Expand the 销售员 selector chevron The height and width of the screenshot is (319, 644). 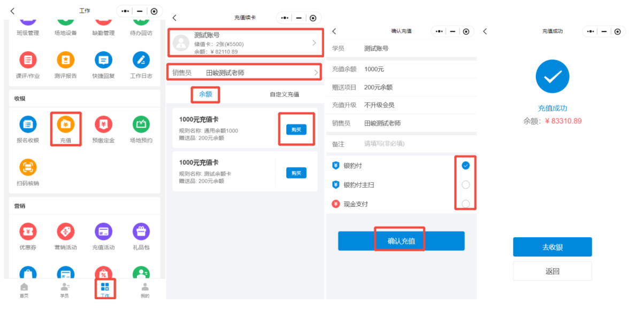[x=316, y=72]
